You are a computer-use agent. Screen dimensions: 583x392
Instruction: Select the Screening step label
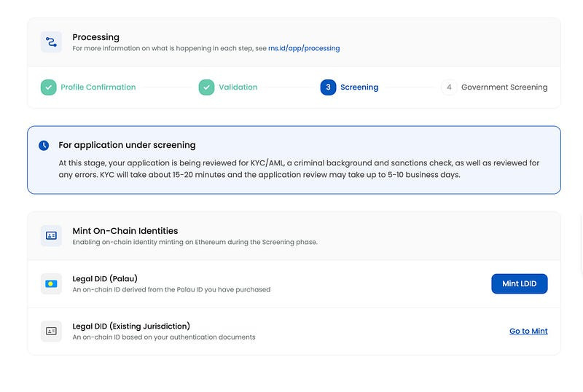359,87
